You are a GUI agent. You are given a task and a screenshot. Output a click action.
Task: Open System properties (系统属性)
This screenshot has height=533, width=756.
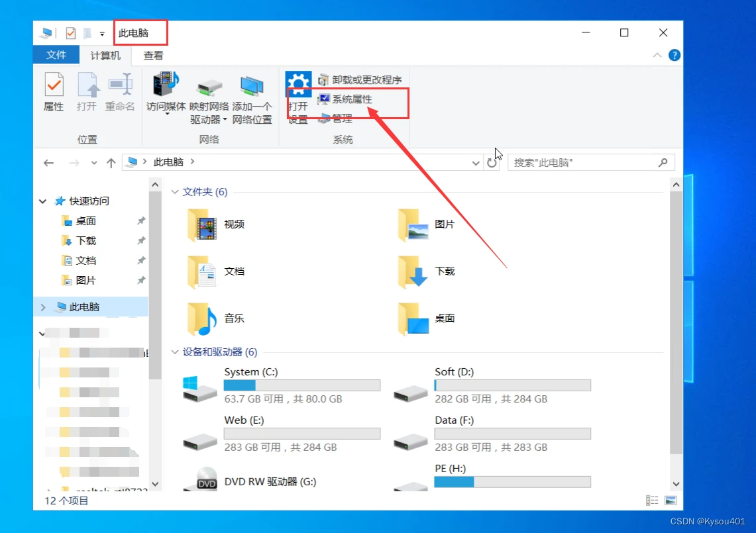point(345,99)
